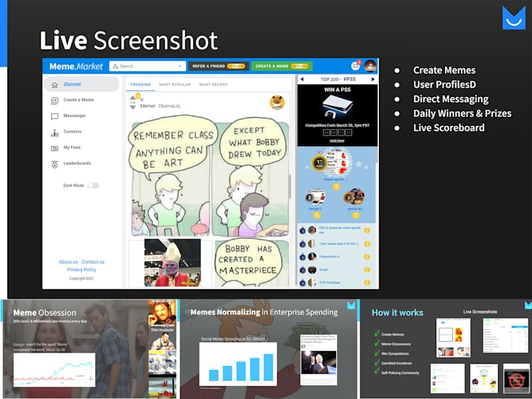
Task: Go to next Top 100 contest arrow
Action: click(x=373, y=79)
